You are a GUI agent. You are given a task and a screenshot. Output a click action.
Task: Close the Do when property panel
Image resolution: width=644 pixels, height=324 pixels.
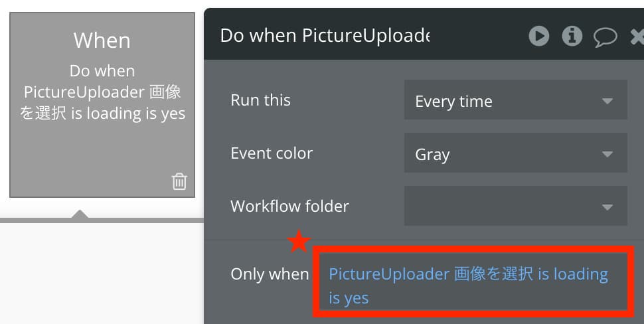[x=637, y=37]
